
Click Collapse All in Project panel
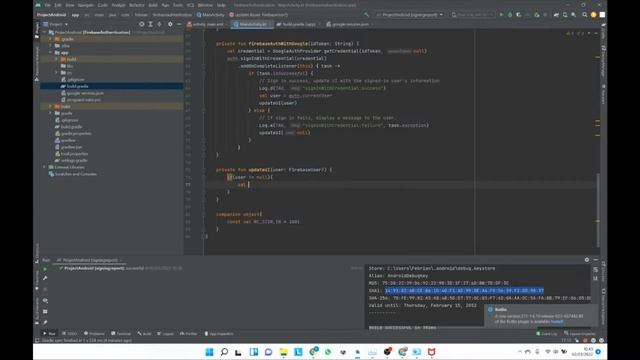pos(160,24)
